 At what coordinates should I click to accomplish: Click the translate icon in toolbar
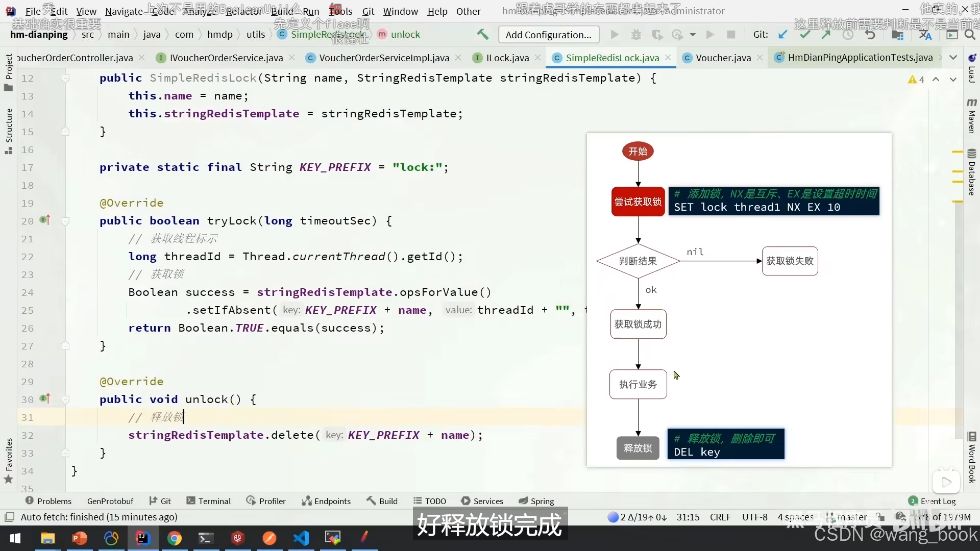pyautogui.click(x=925, y=34)
